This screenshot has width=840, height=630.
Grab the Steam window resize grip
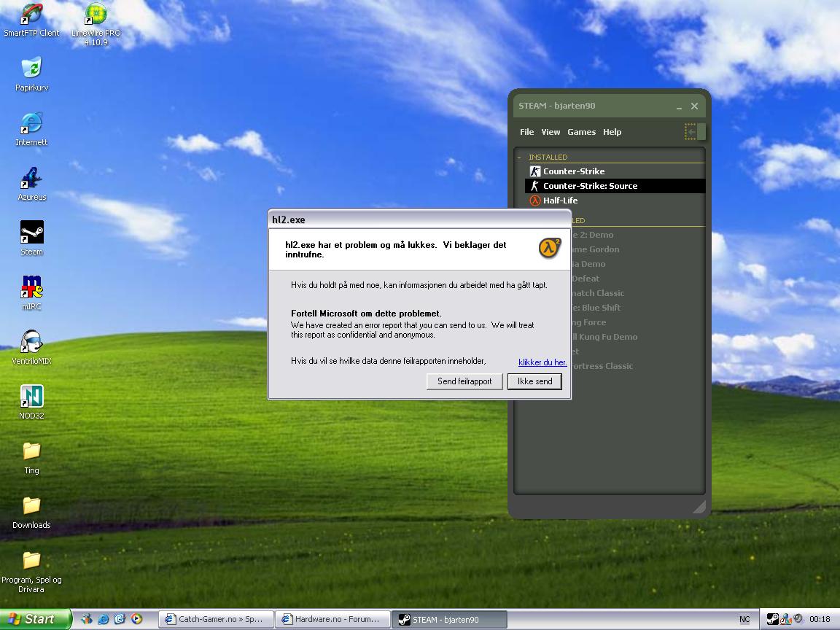699,507
